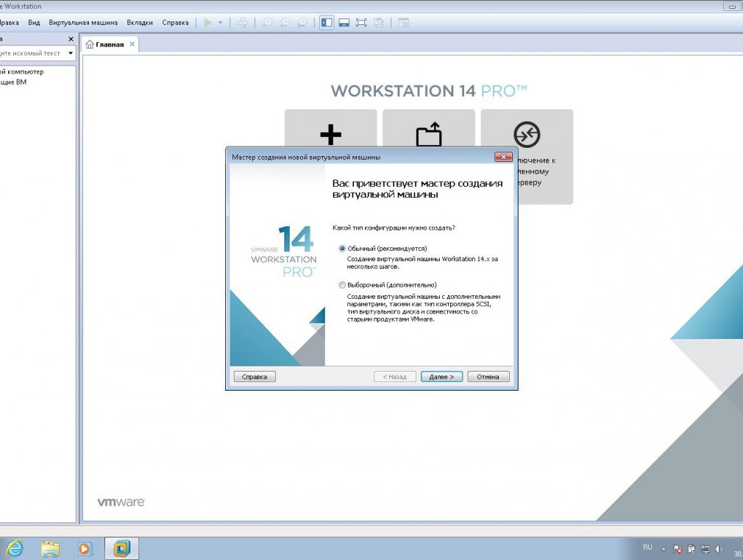Viewport: 743px width, 560px height.
Task: Click the volume speaker tray icon
Action: (719, 549)
